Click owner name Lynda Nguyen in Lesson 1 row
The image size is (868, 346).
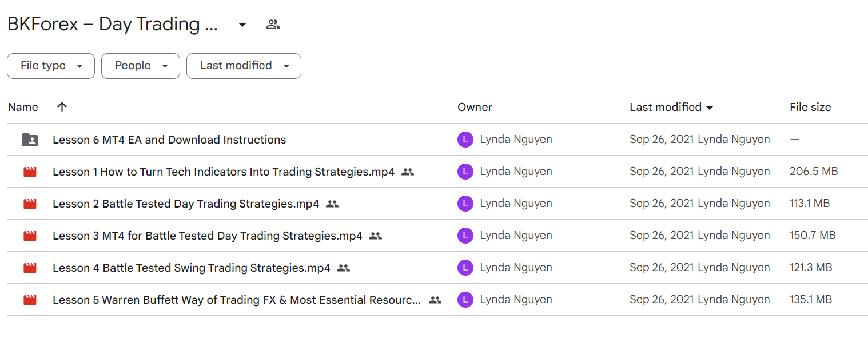(516, 172)
